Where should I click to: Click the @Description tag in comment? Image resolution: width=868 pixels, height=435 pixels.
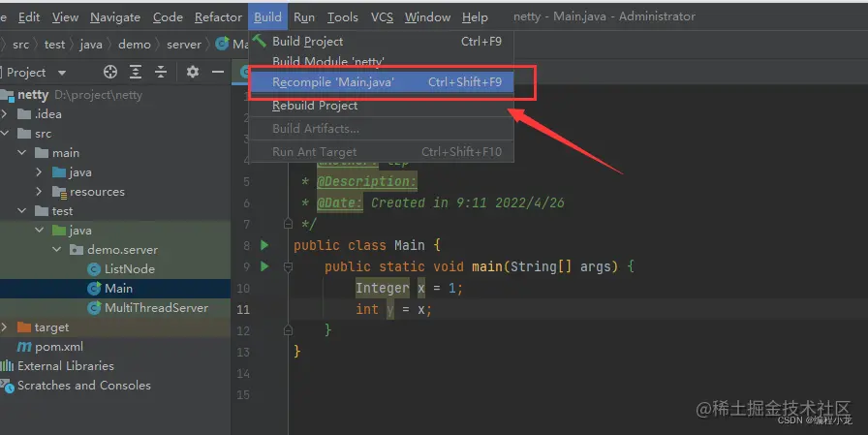(366, 181)
